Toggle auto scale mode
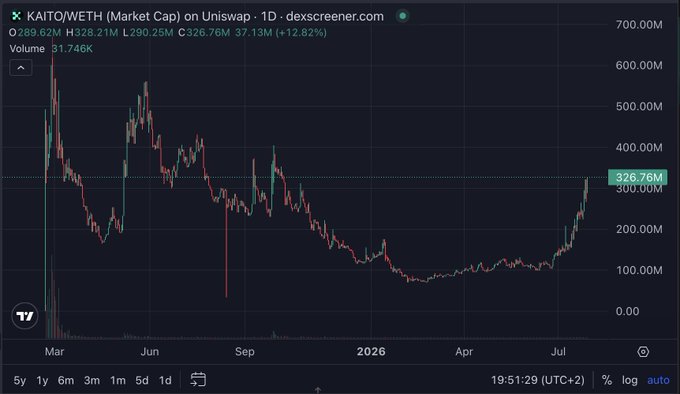680x394 pixels. point(658,380)
